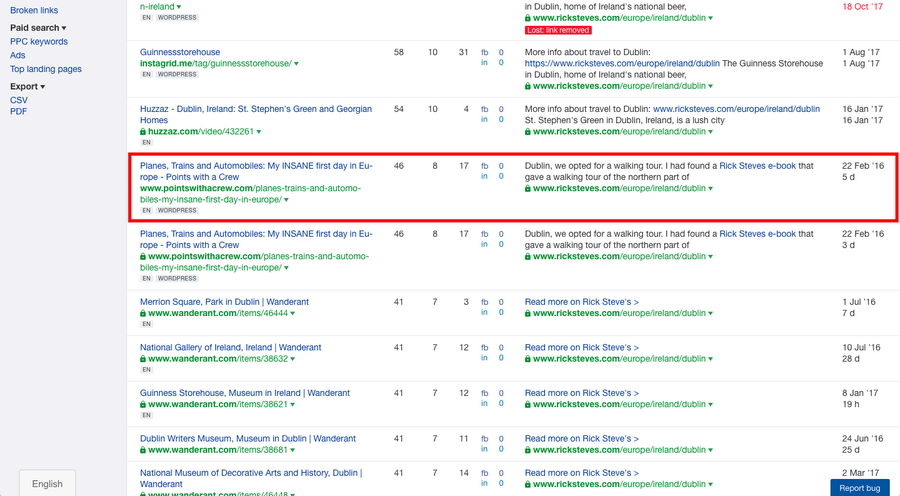Viewport: 900px width, 496px height.
Task: Open PPC keywords report
Action: tap(38, 41)
